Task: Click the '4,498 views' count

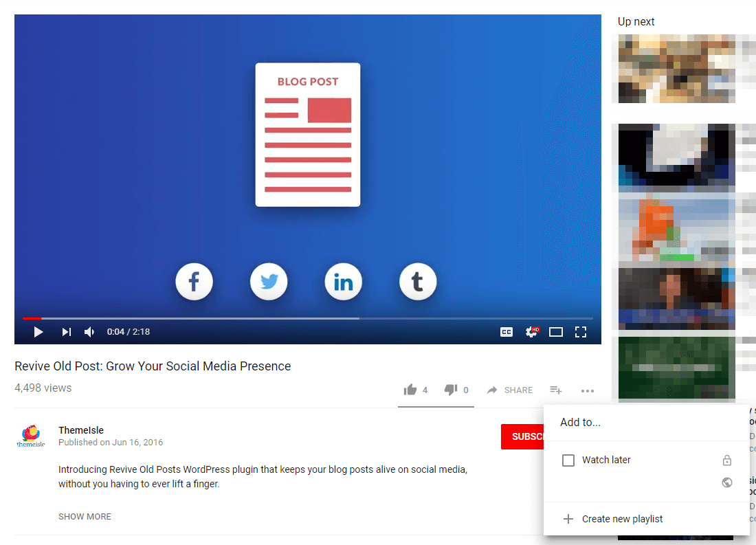Action: click(43, 388)
